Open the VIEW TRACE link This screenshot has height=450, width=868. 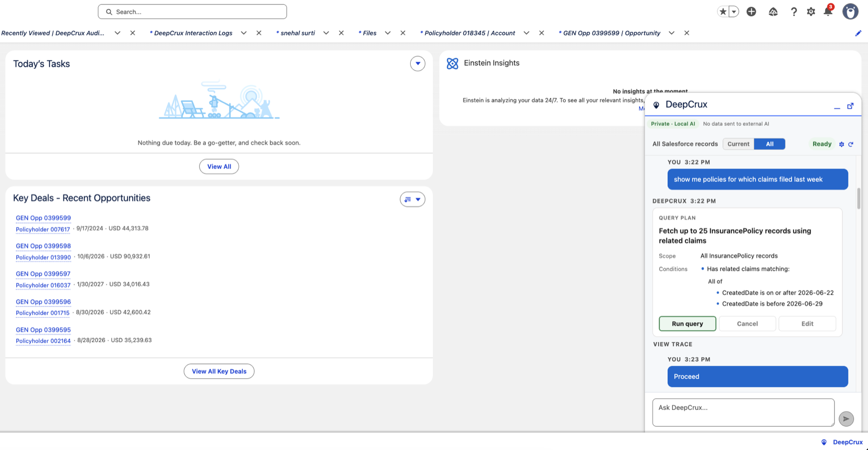point(673,344)
